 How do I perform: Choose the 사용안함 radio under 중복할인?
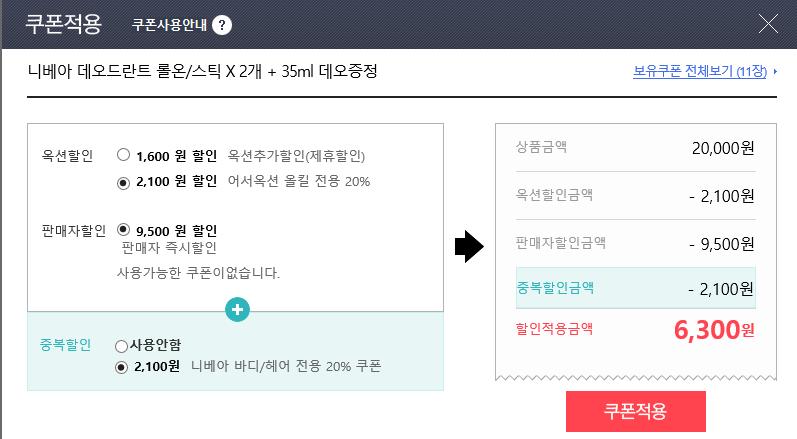[x=121, y=346]
